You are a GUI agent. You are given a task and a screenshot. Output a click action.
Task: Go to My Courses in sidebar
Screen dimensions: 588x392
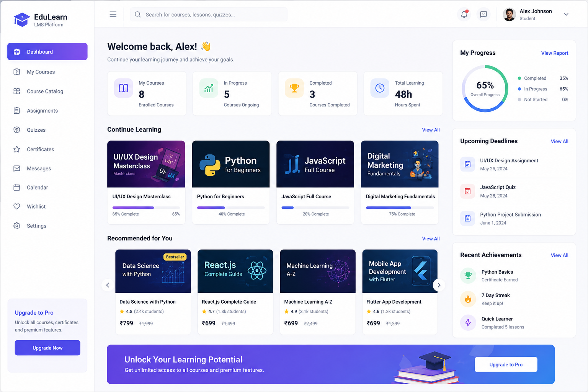(47, 72)
